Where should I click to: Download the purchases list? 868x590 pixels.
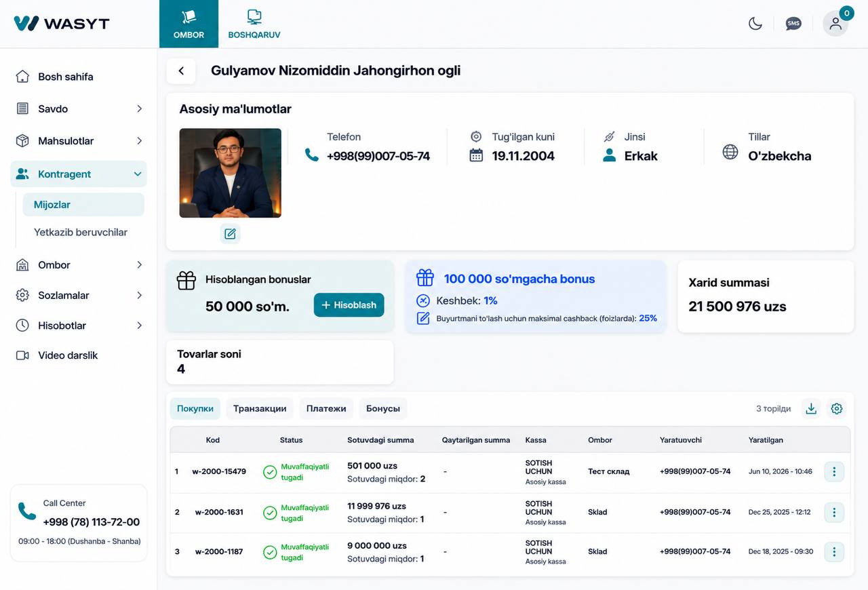[811, 408]
